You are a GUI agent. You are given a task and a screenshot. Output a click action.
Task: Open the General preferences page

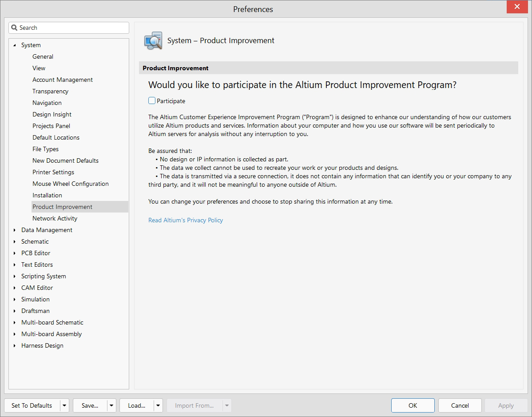[x=43, y=57]
